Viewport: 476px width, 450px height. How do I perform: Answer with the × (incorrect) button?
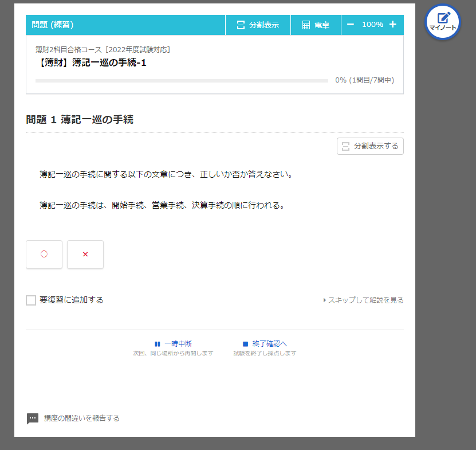(x=85, y=255)
